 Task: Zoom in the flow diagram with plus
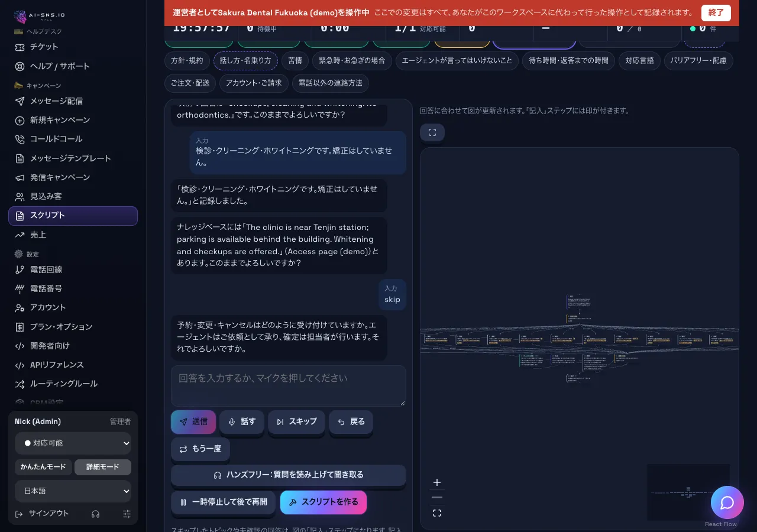pyautogui.click(x=437, y=482)
